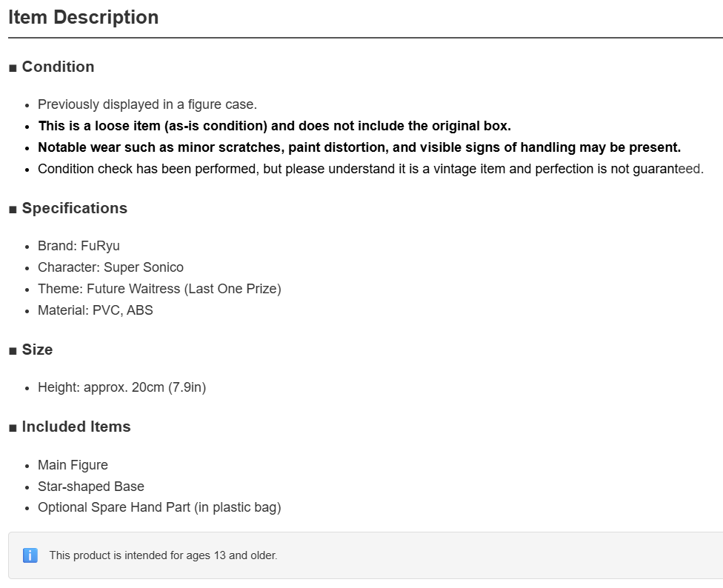Click the bold notable wear warning text
The height and width of the screenshot is (588, 723).
359,147
